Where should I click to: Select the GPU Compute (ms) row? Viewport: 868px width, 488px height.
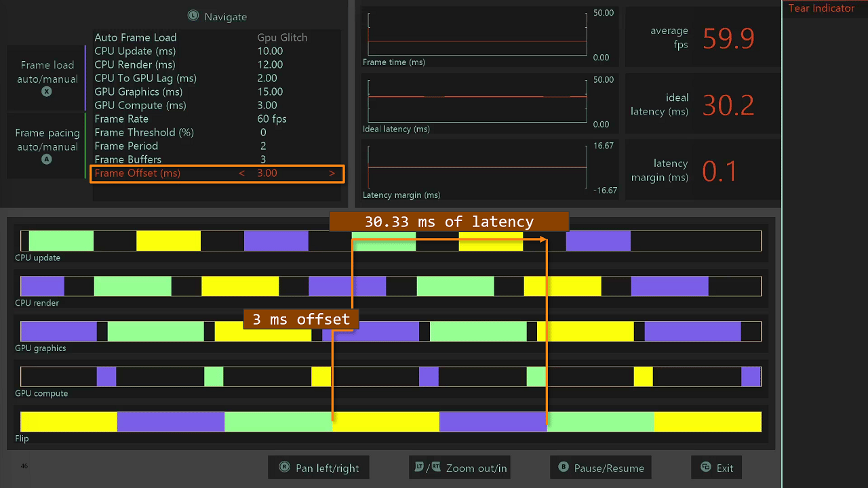click(x=217, y=105)
